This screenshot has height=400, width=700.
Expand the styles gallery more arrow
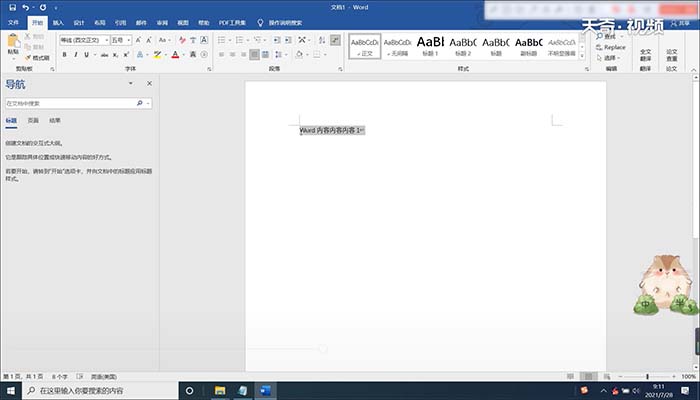tap(582, 56)
